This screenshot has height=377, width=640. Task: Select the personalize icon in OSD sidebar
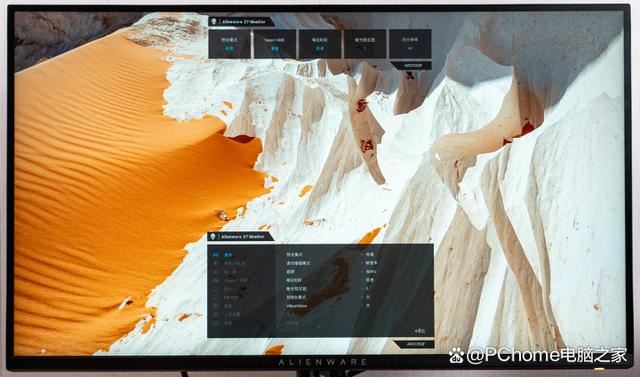pos(216,315)
